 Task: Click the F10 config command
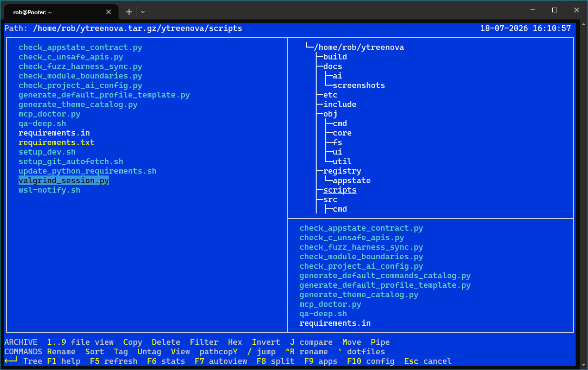click(371, 361)
